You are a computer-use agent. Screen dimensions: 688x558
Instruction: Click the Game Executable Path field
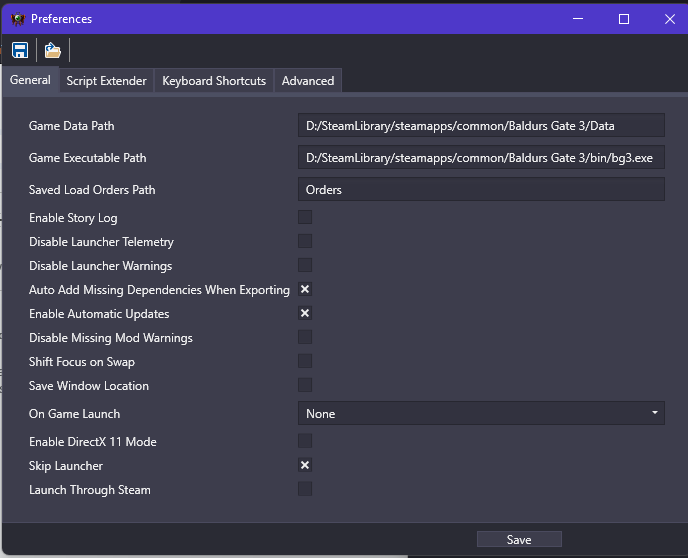[481, 157]
